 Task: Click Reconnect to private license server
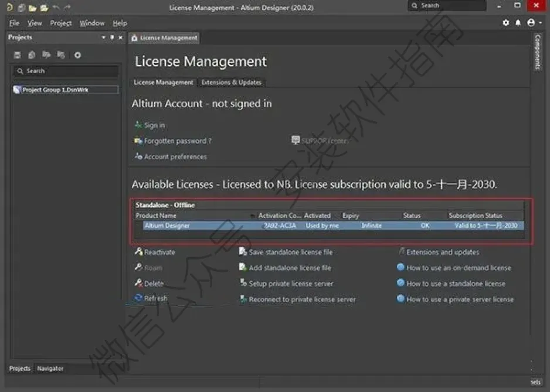(x=303, y=299)
